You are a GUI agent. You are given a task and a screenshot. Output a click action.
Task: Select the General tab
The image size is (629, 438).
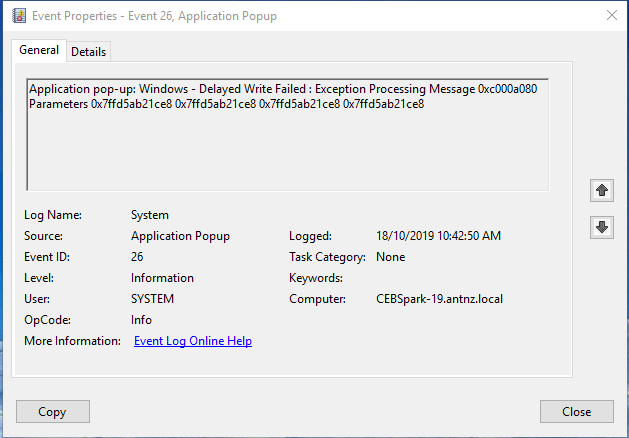coord(39,50)
